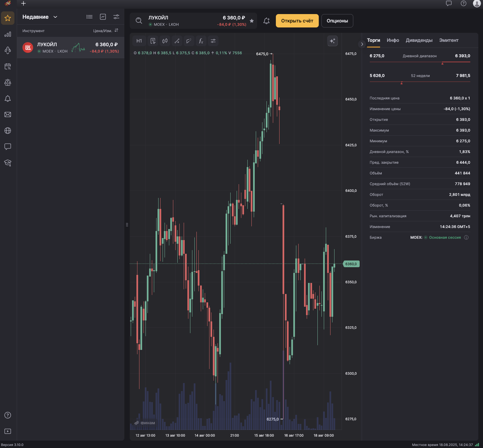Click the Оборот value 2,801 млрд
The width and height of the screenshot is (483, 448).
pos(460,195)
